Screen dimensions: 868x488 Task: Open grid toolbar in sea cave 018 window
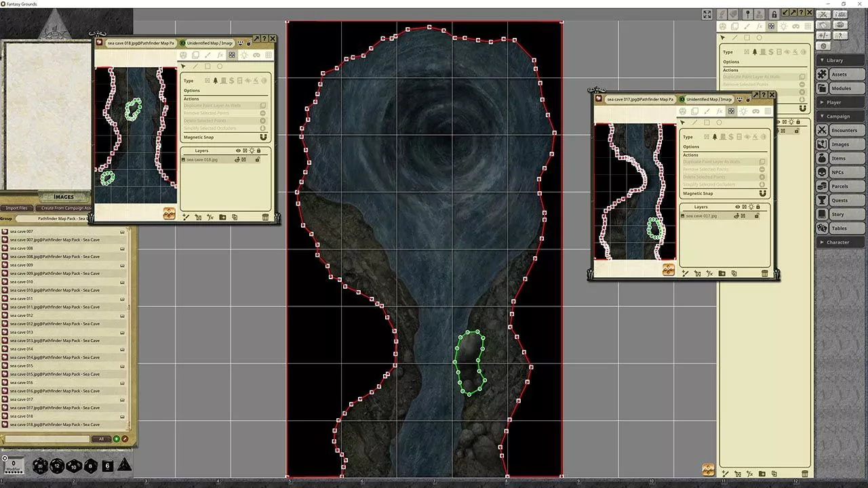pyautogui.click(x=269, y=55)
